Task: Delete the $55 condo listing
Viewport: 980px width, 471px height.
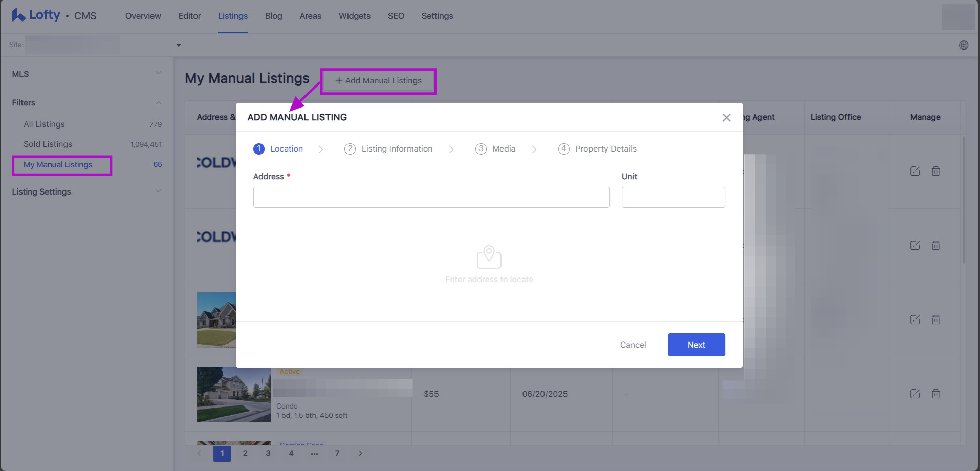Action: [x=935, y=394]
